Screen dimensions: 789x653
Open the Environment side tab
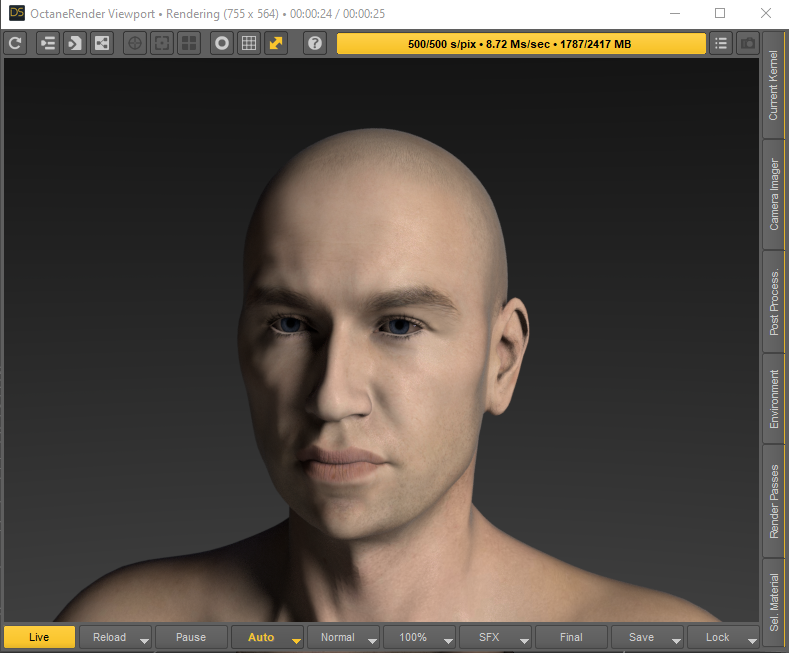(x=773, y=399)
